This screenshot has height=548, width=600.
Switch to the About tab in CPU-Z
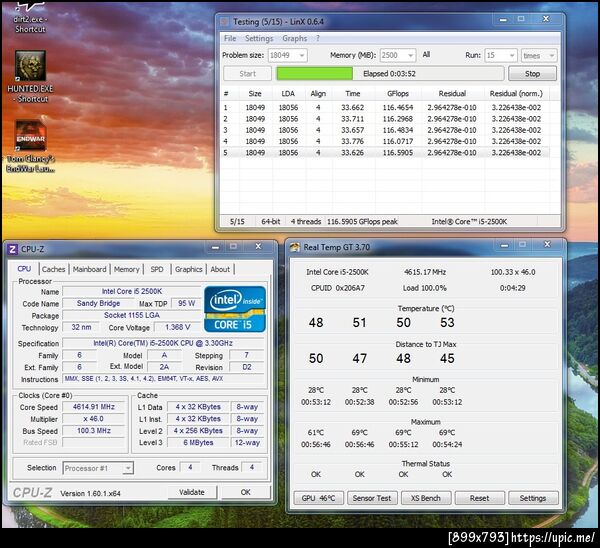click(x=220, y=269)
